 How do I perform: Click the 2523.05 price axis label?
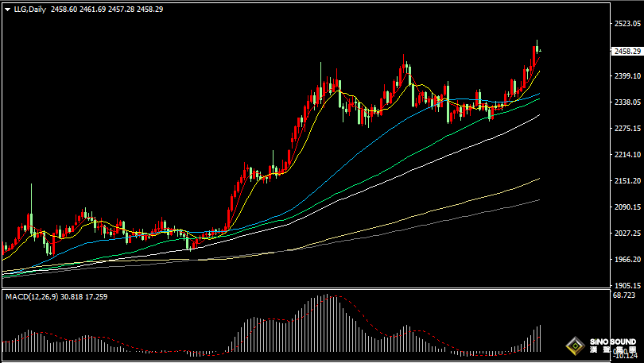pos(627,24)
